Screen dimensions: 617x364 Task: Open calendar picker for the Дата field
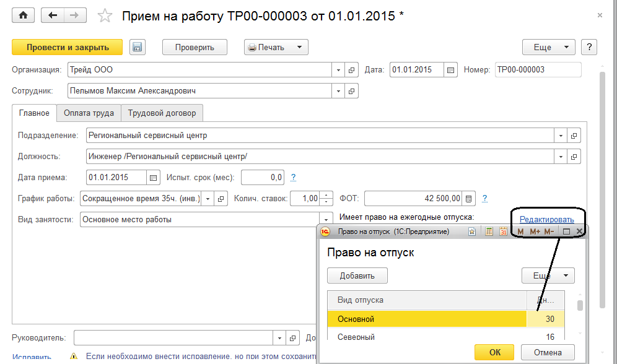click(x=450, y=70)
